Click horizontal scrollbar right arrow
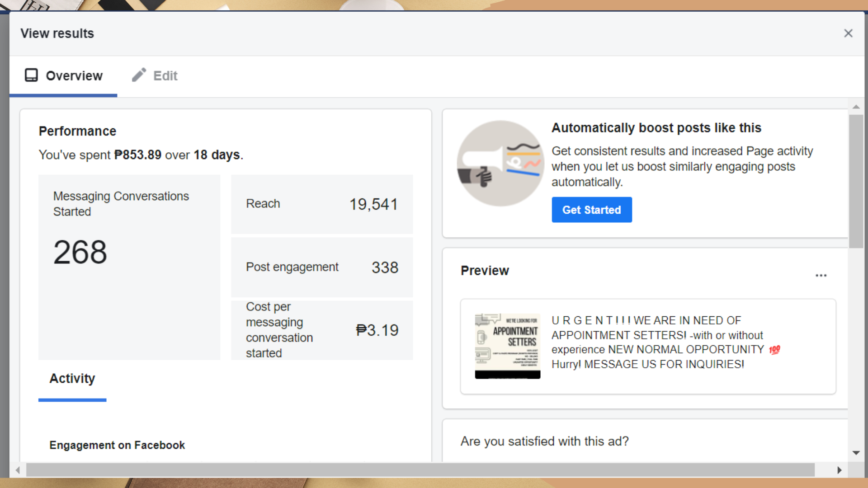 point(839,470)
